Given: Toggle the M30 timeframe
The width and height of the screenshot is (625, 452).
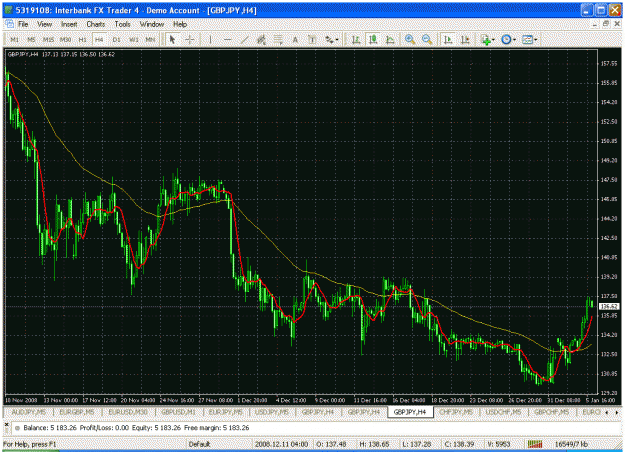Looking at the screenshot, I should point(65,40).
